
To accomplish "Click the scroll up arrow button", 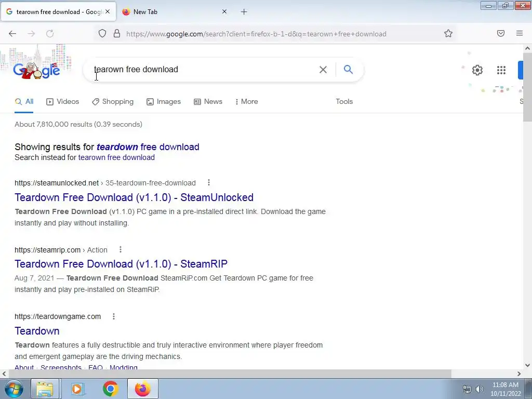I will [527, 48].
